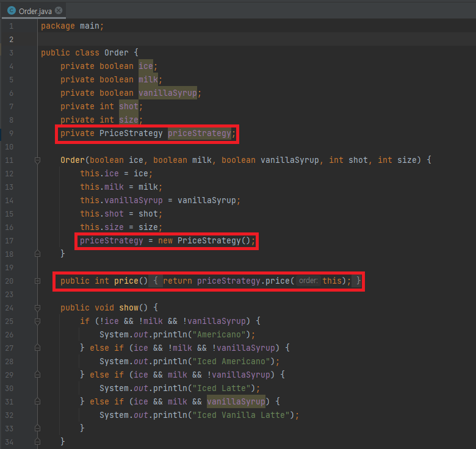Click 'this.shot' on line 15
The height and width of the screenshot is (449, 476).
(102, 214)
